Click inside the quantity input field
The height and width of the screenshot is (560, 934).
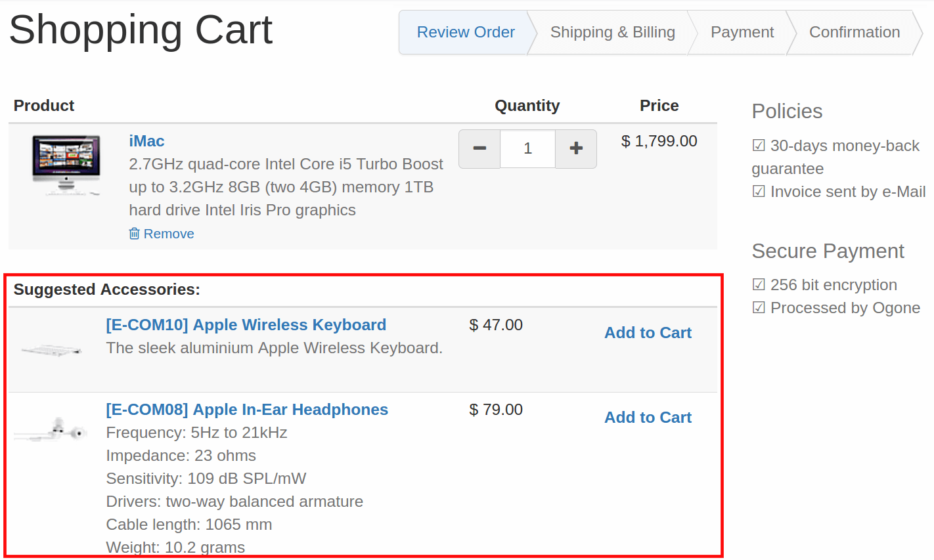[x=527, y=149]
